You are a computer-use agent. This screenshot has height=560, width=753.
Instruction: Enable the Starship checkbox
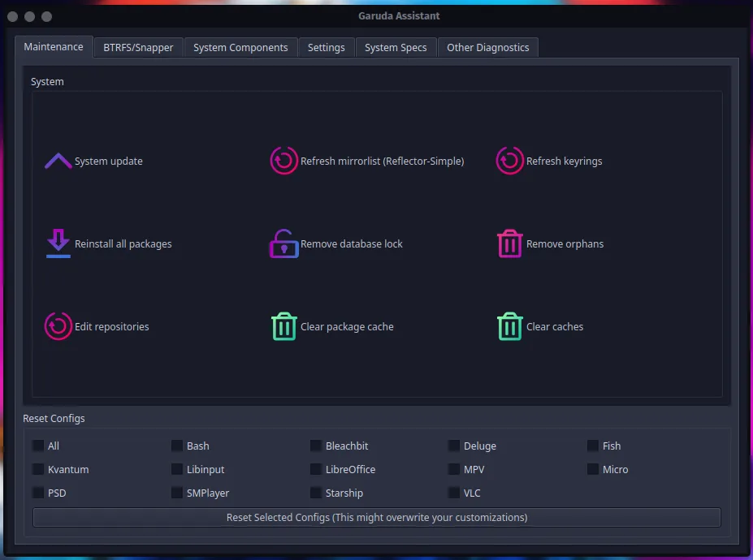[x=315, y=493]
